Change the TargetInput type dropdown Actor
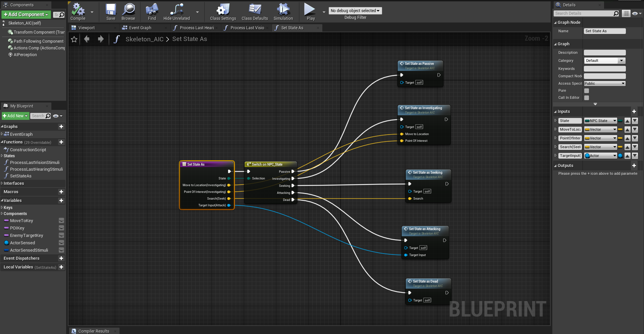Viewport: 644px width, 334px height. 600,156
